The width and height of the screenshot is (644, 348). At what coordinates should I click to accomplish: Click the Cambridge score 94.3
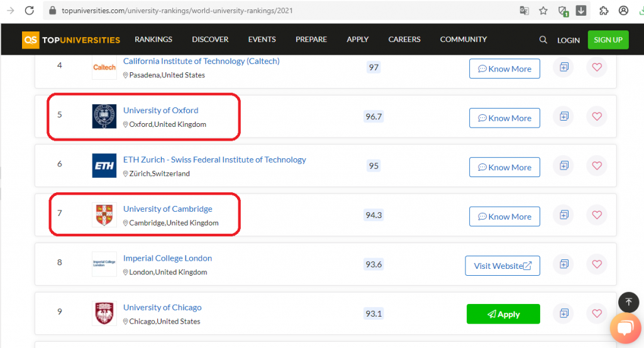point(374,215)
